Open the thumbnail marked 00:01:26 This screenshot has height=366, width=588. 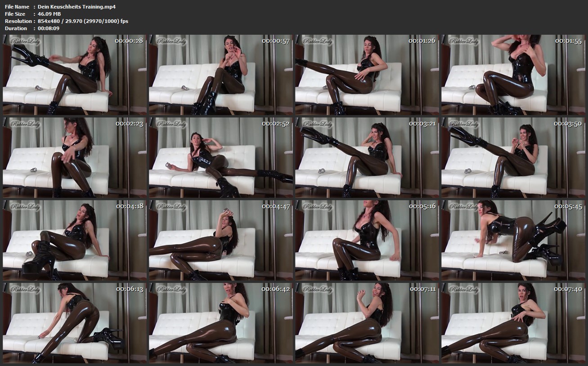click(x=367, y=75)
